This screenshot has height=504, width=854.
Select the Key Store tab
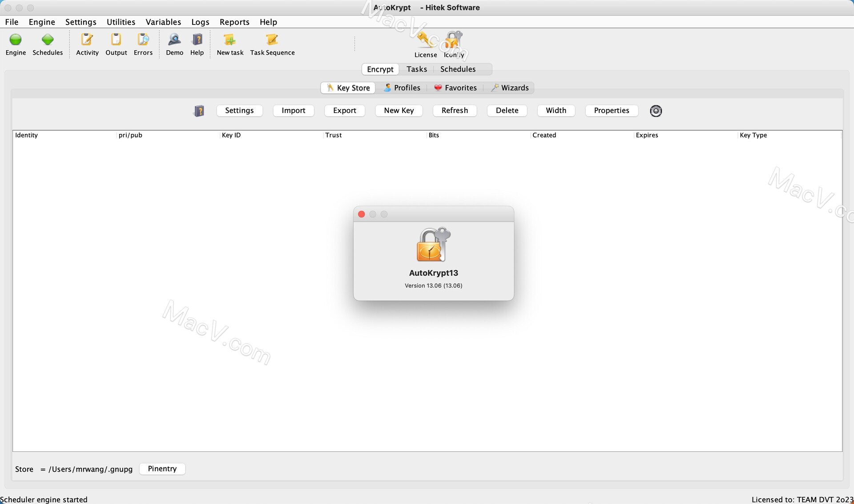(348, 88)
